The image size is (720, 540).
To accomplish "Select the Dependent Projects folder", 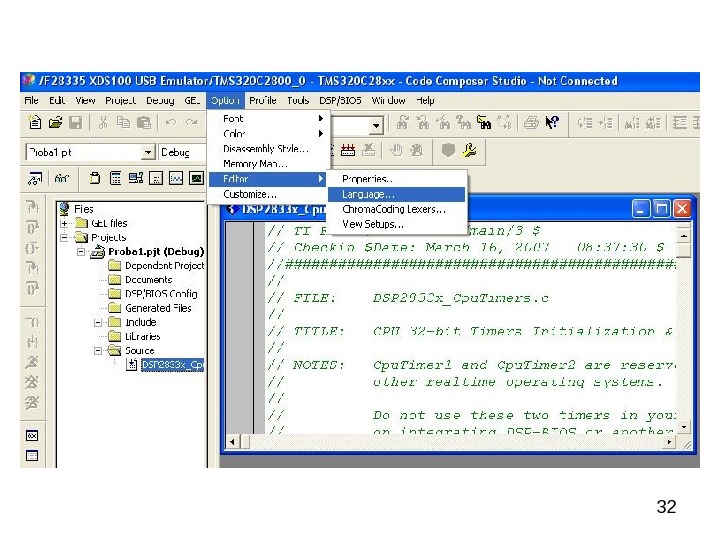I will tap(164, 266).
